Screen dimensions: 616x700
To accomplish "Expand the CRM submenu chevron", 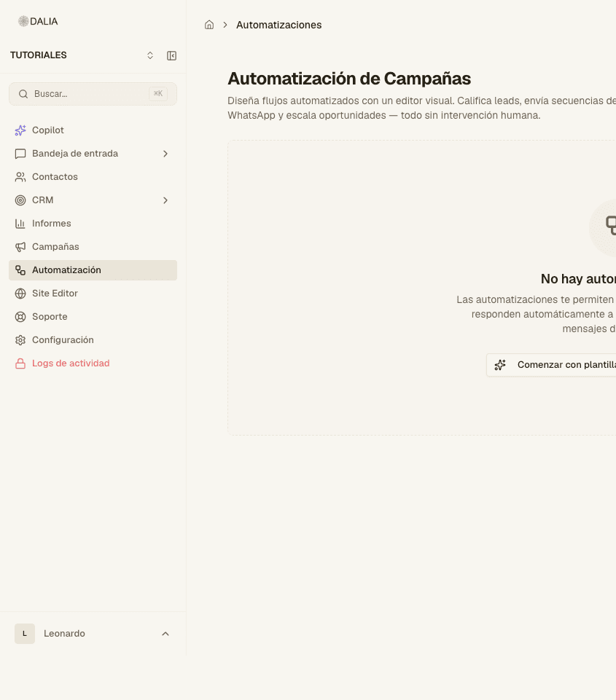I will point(165,200).
